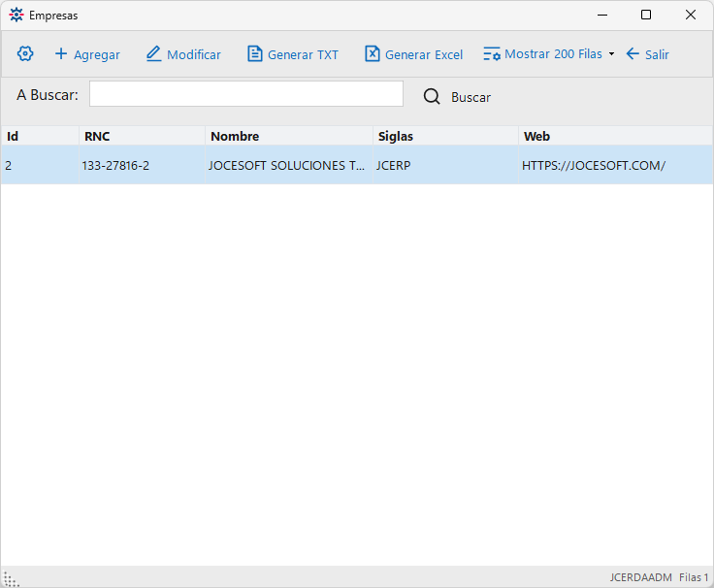
Task: Click the Generar TXT label
Action: click(x=303, y=55)
